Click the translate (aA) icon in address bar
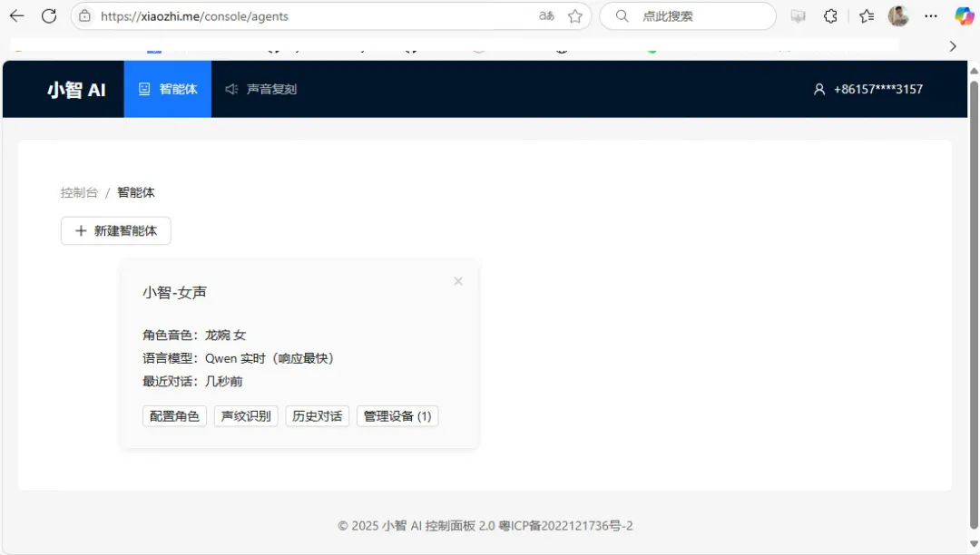 (x=545, y=15)
